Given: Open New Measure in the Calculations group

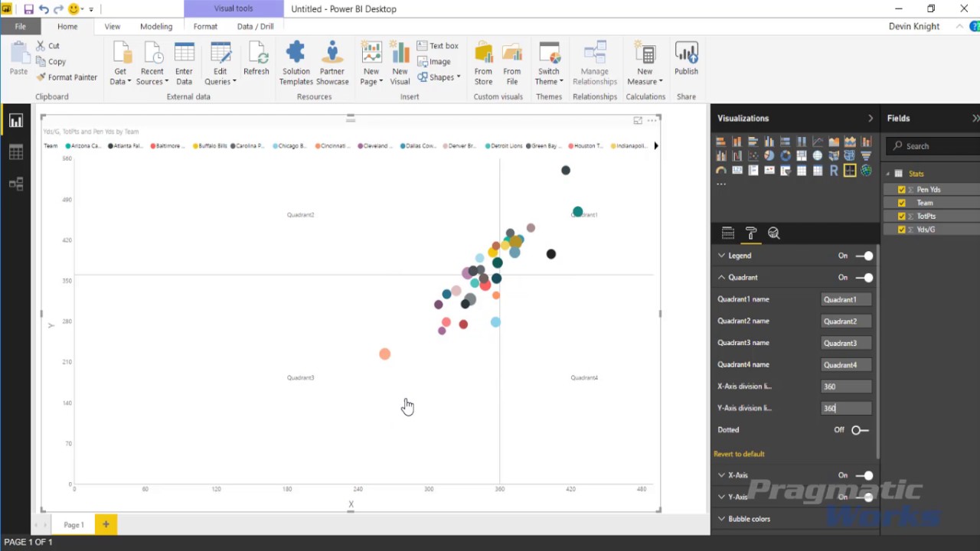Looking at the screenshot, I should [x=645, y=64].
